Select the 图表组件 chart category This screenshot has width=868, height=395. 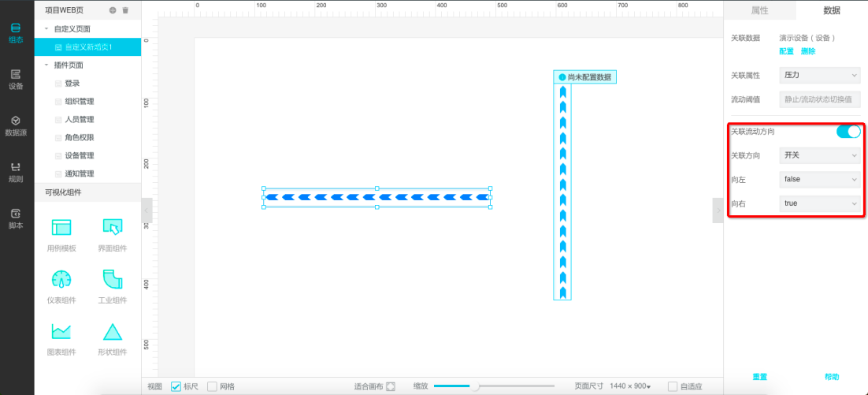[61, 339]
